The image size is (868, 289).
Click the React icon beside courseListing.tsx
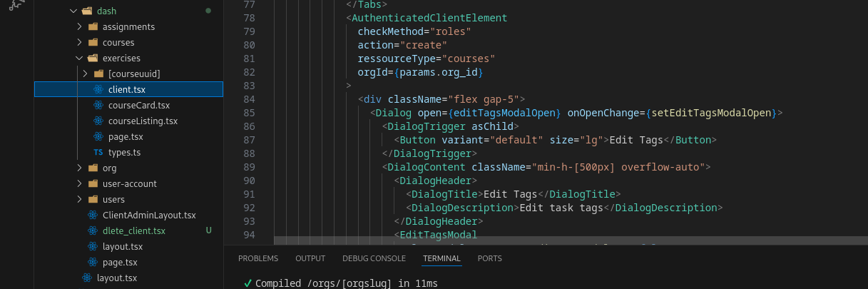click(x=98, y=121)
